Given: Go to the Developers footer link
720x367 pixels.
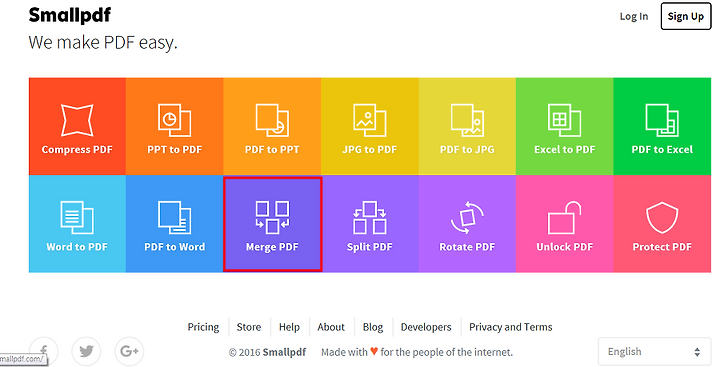Looking at the screenshot, I should [426, 327].
